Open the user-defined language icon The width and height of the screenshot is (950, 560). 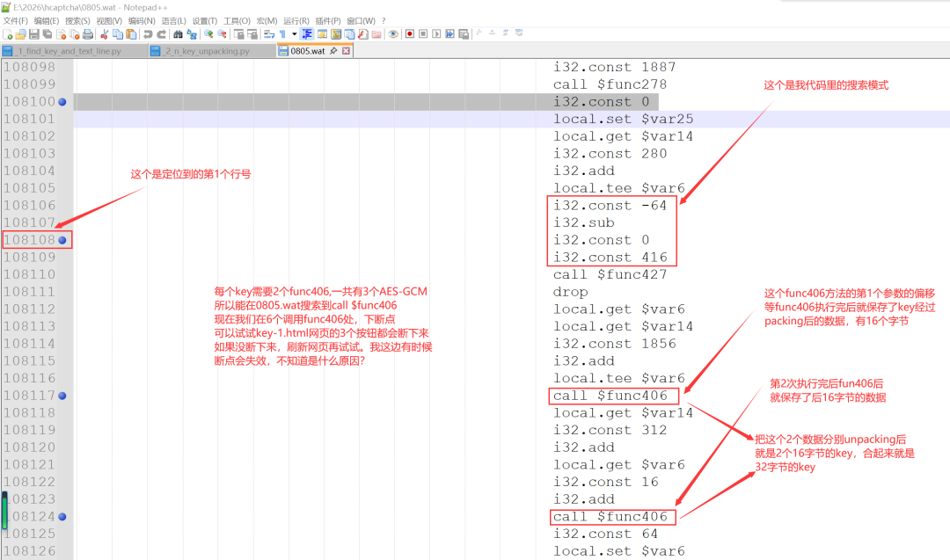[x=322, y=34]
